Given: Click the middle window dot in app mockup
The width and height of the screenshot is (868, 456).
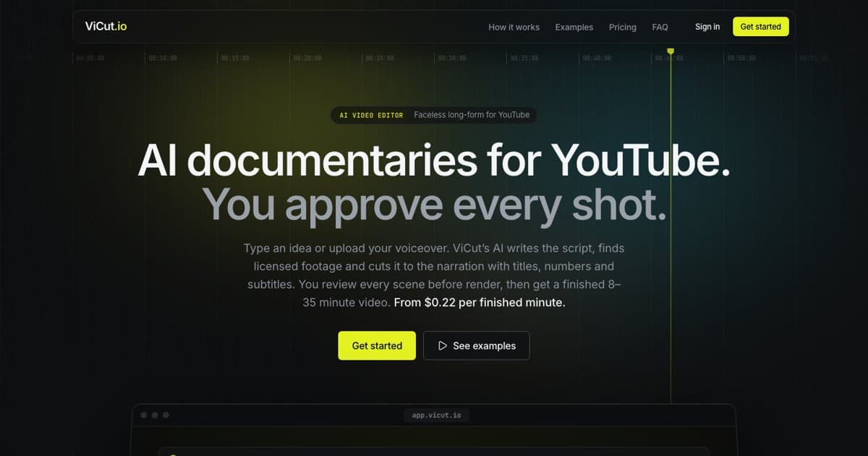Looking at the screenshot, I should [155, 415].
